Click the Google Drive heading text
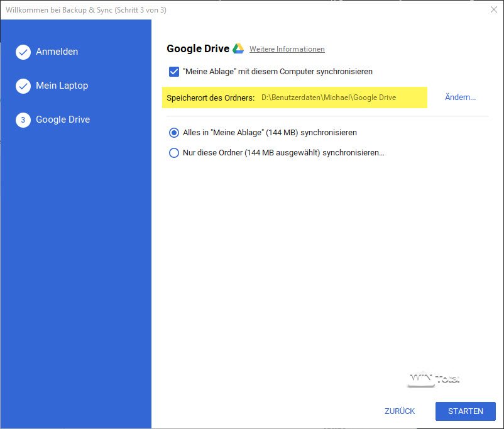504x429 pixels. (198, 48)
